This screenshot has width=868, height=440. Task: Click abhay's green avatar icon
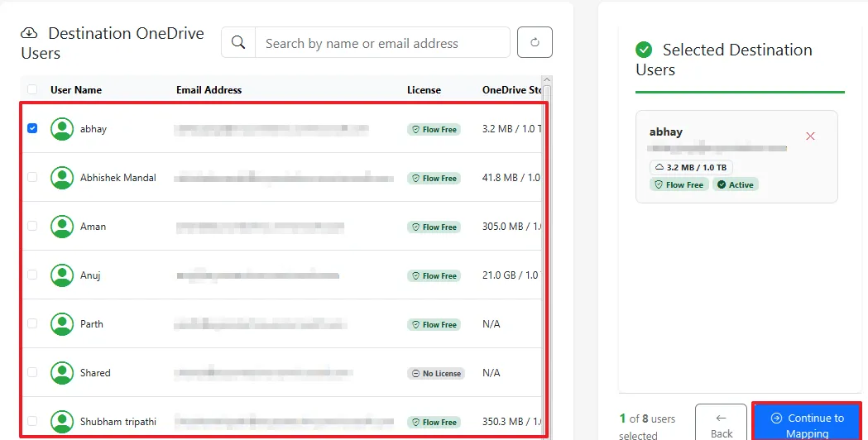pyautogui.click(x=62, y=129)
